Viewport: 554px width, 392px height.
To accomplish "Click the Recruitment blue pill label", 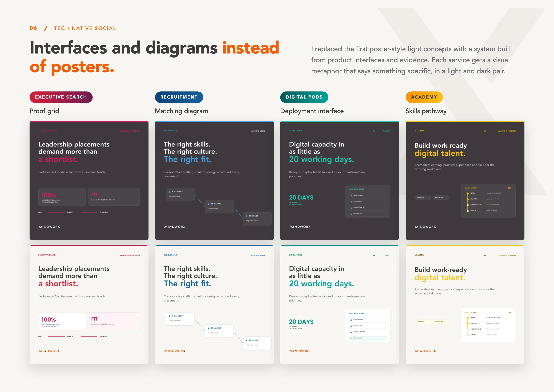I will pyautogui.click(x=179, y=97).
